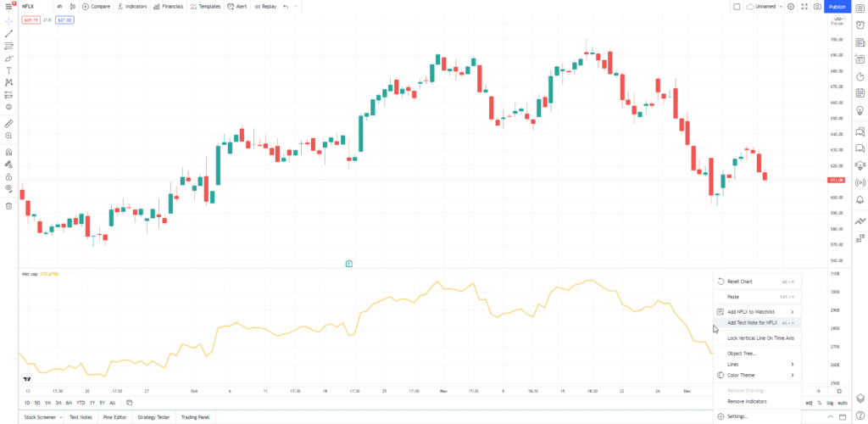Expand the Stock Screener dropdown arrow
This screenshot has height=424, width=868.
click(60, 417)
